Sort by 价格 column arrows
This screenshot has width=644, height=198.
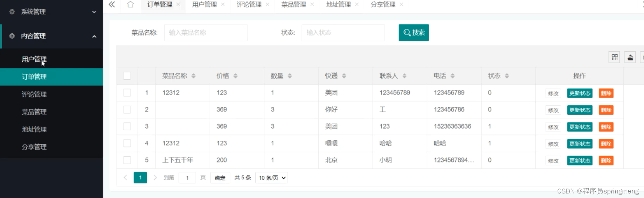[x=235, y=76]
